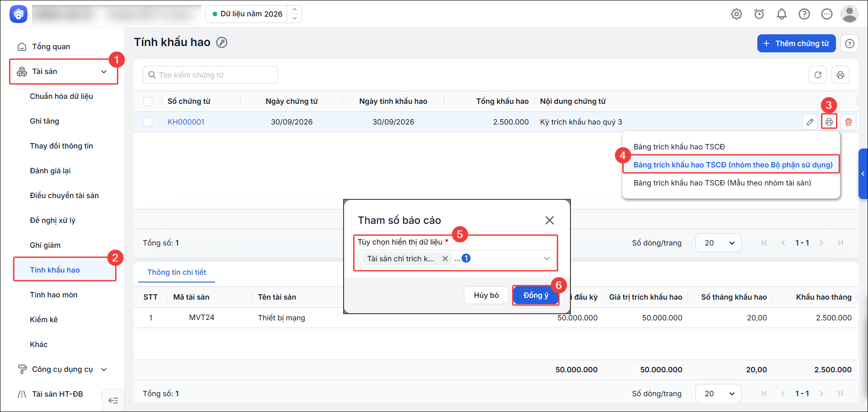Check the KH000001 row checkbox
This screenshot has height=412, width=868.
[x=148, y=122]
